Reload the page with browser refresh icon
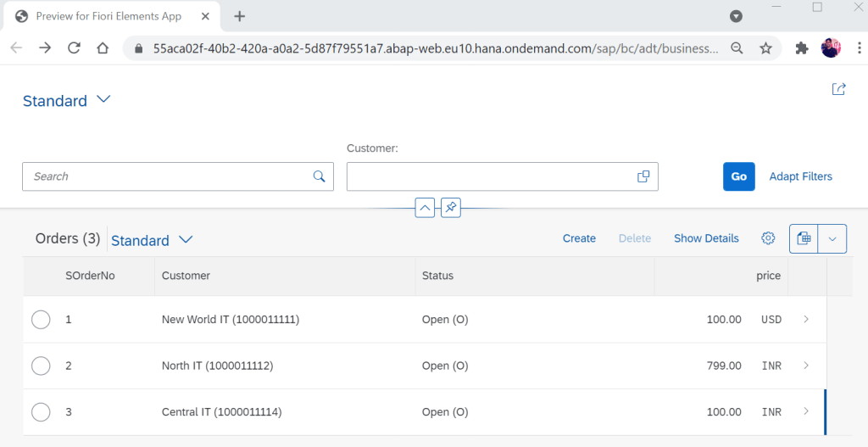 pyautogui.click(x=74, y=48)
